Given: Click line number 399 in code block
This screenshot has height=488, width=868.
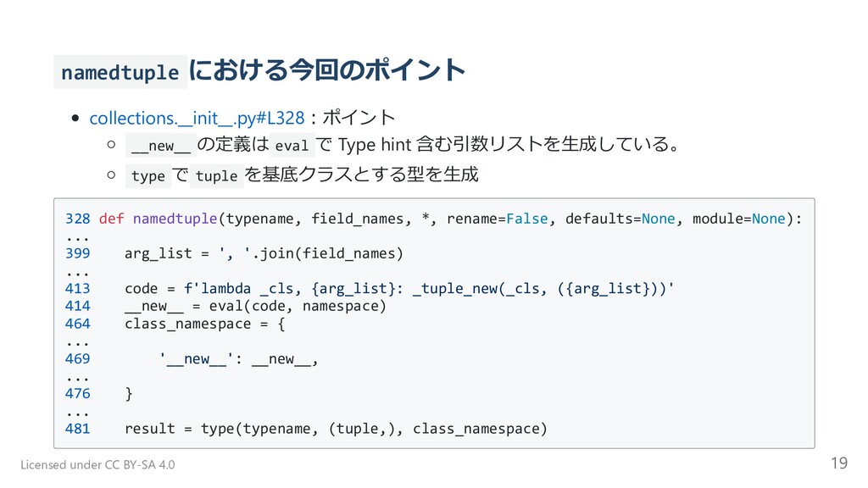Looking at the screenshot, I should pos(77,253).
